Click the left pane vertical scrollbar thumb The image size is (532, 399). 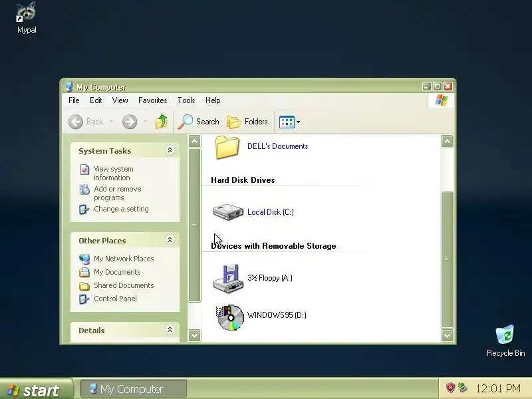click(194, 225)
